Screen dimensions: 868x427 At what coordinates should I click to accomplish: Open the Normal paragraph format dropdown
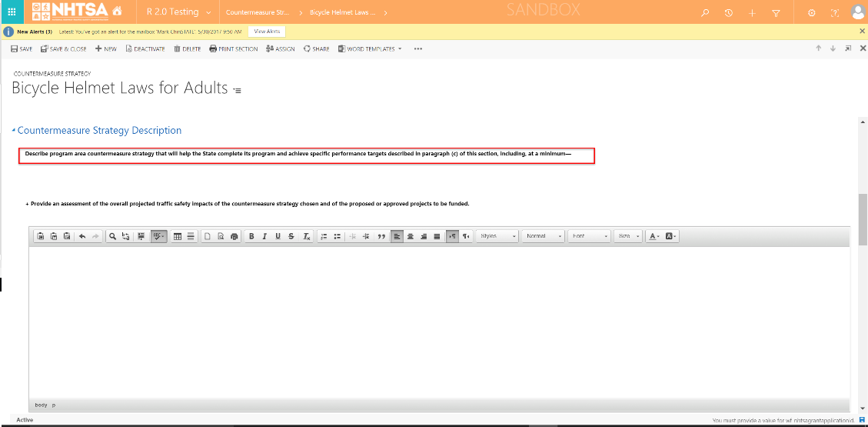[x=544, y=236]
